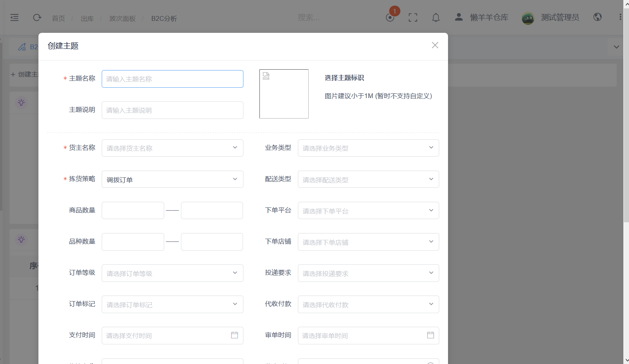Click the first lightbulb icon behind dialog
This screenshot has width=629, height=364.
(x=21, y=103)
